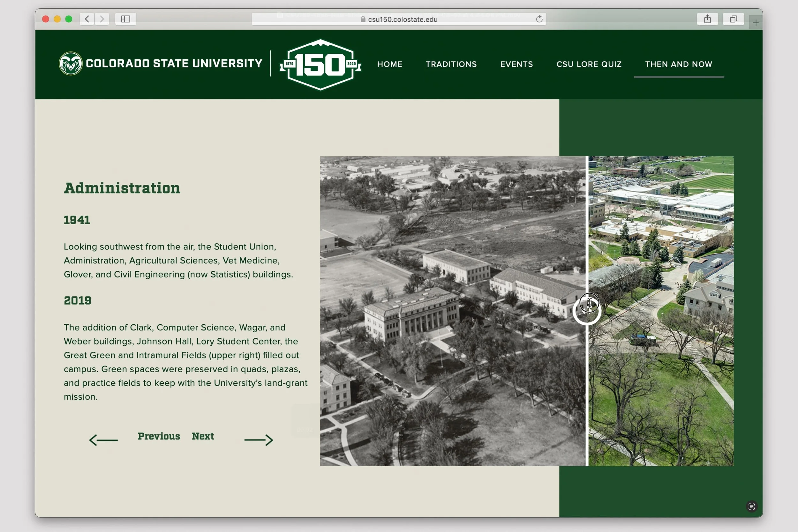Viewport: 798px width, 532px height.
Task: Open the CSU LORE QUIZ nav item
Action: click(589, 64)
